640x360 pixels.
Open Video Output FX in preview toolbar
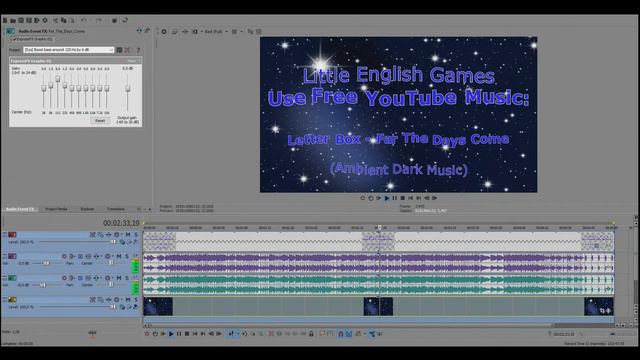(185, 31)
